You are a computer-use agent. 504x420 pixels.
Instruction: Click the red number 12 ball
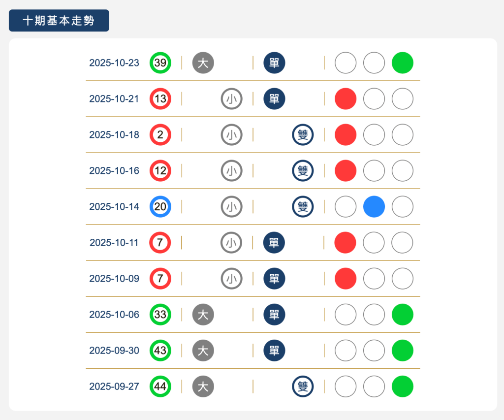tap(160, 170)
